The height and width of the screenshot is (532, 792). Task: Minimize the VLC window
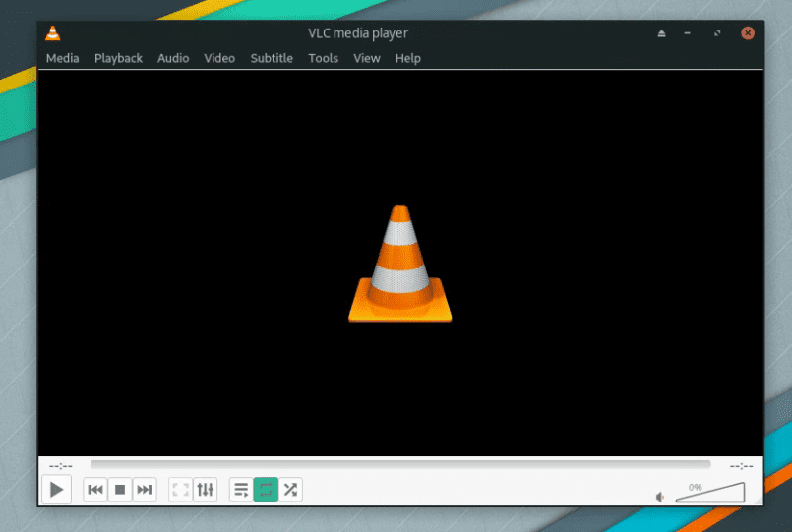pos(687,33)
